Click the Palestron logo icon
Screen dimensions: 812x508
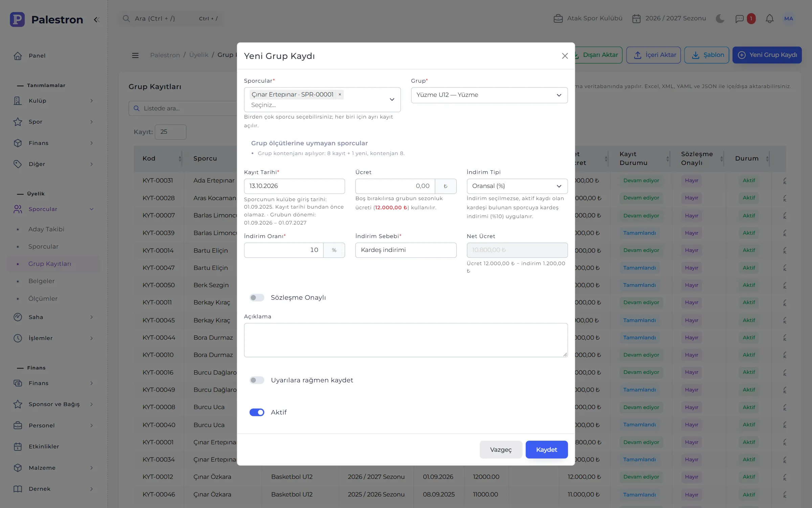point(17,19)
